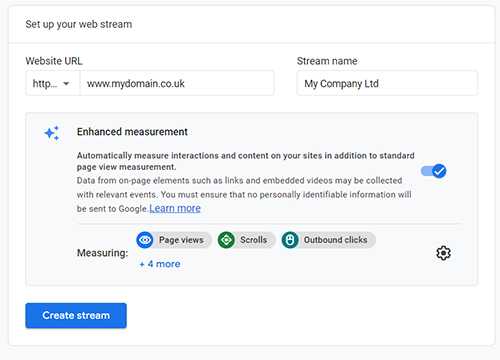Click the Measuring label
Viewport: 500px width, 360px height.
[x=102, y=253]
